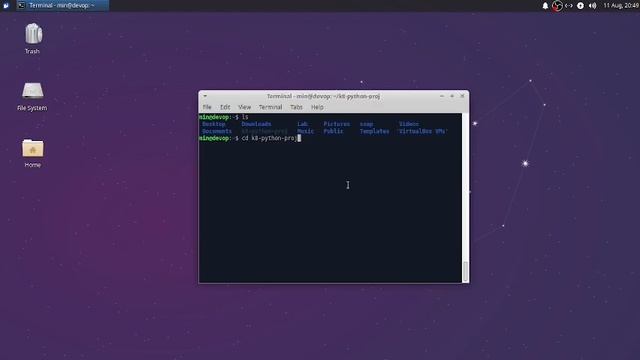Click the 'Public' directory name in ls output
This screenshot has width=640, height=360.
pyautogui.click(x=333, y=131)
